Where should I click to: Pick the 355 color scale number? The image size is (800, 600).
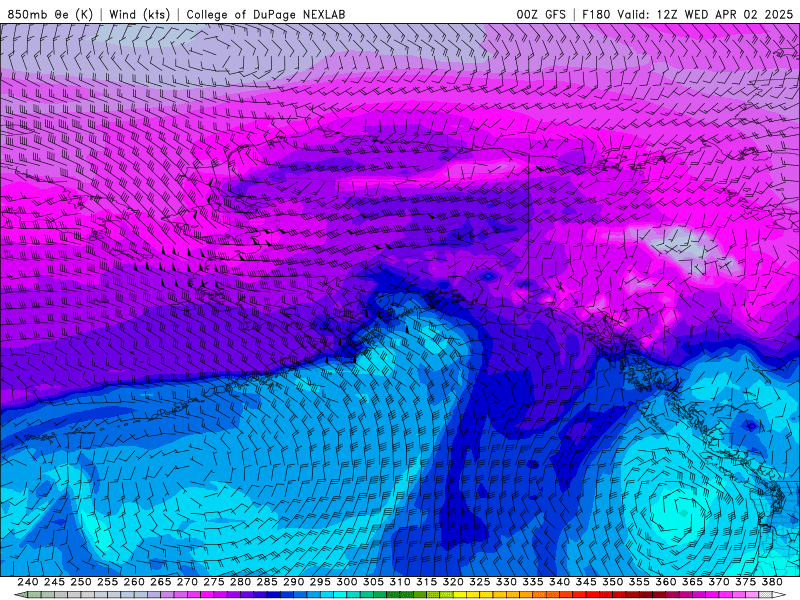coord(639,582)
